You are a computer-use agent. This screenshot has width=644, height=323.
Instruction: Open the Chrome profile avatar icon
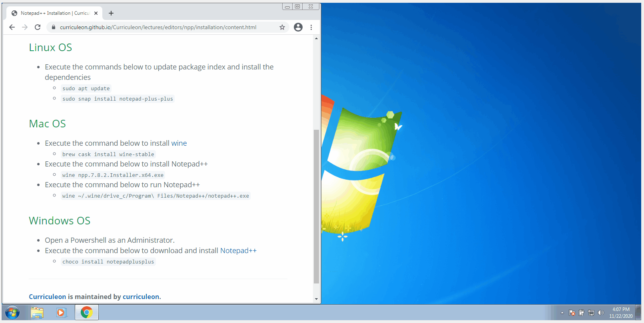tap(298, 27)
